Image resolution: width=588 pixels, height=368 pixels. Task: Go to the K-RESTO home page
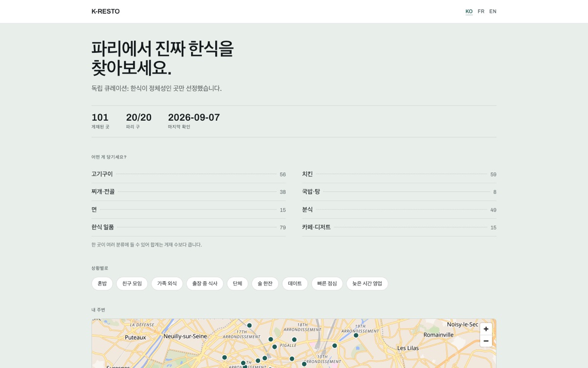point(105,11)
